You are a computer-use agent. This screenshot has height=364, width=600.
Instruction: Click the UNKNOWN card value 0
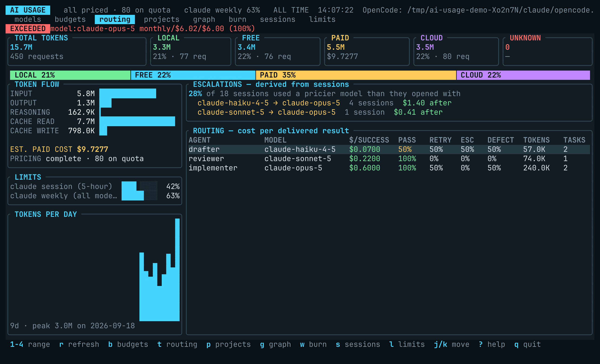coord(508,47)
